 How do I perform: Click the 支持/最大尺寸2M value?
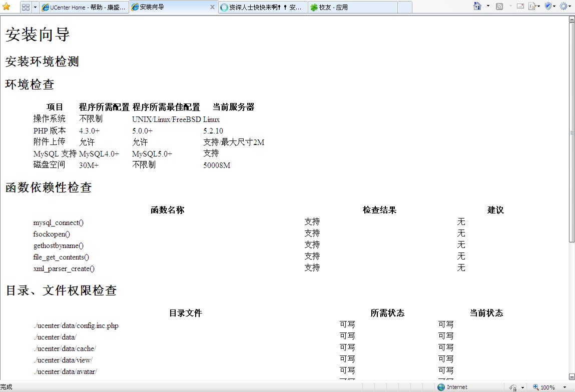[234, 142]
